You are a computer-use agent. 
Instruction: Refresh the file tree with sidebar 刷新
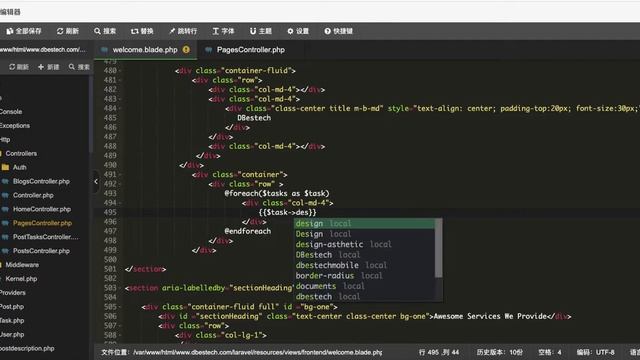coord(19,67)
